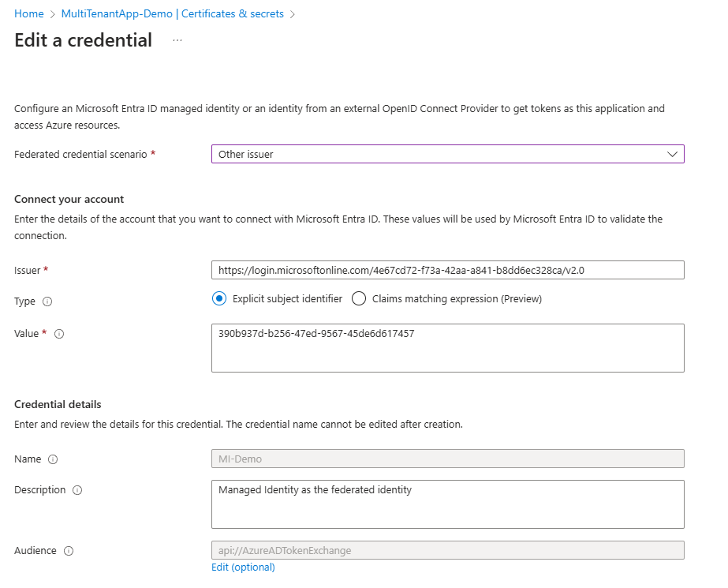This screenshot has height=588, width=728.
Task: Click the Audience token exchange field
Action: [446, 550]
